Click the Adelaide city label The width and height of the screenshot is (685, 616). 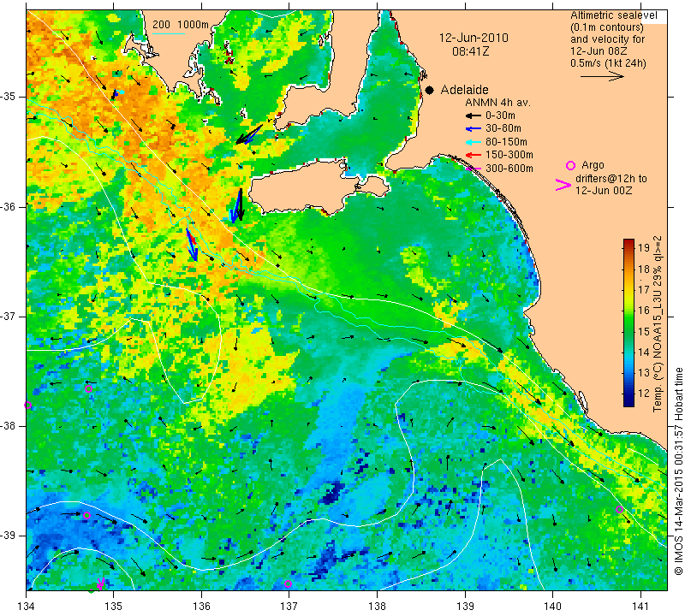464,90
